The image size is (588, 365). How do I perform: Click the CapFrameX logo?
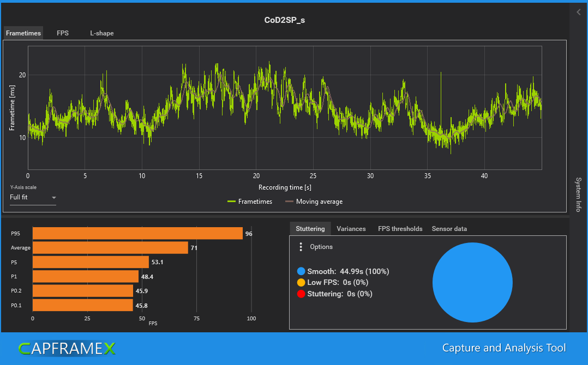[x=67, y=349]
